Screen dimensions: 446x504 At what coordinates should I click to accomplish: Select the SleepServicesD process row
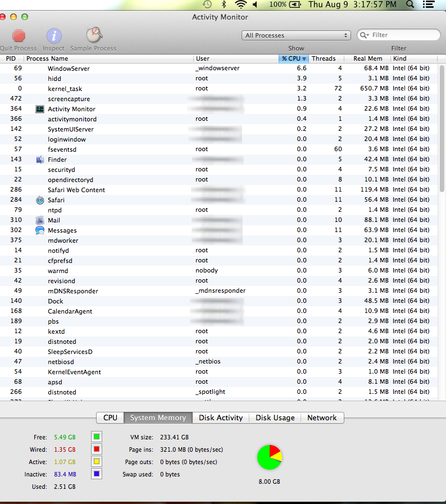(219, 352)
